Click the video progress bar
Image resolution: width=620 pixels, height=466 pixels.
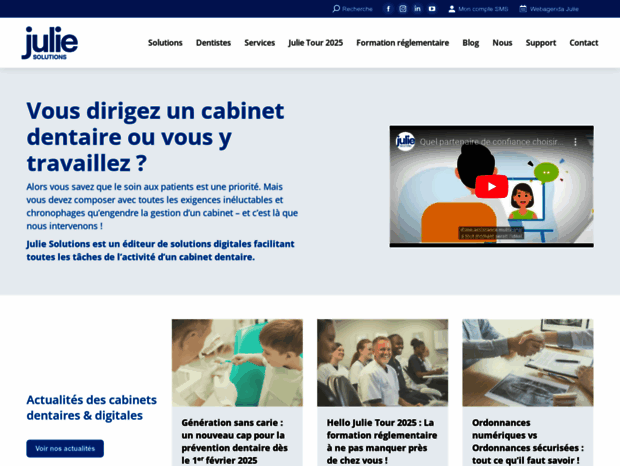point(491,243)
